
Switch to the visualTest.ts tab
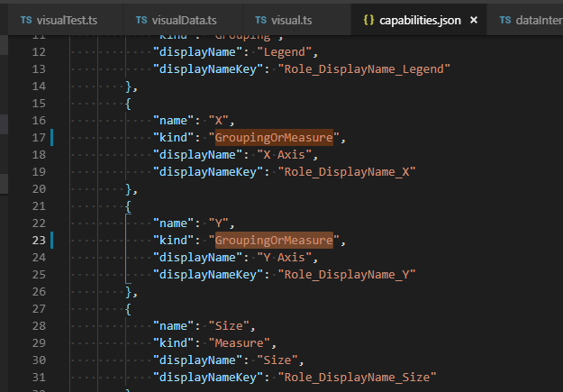tap(66, 20)
